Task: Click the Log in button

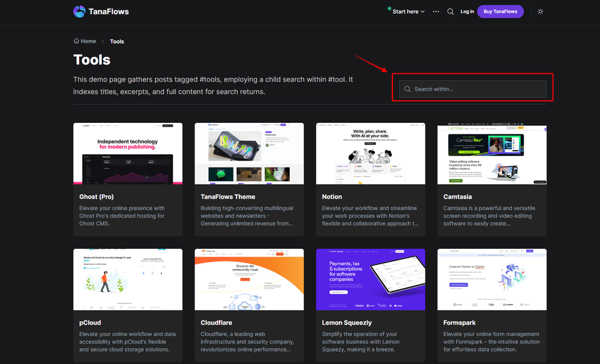Action: pyautogui.click(x=467, y=11)
